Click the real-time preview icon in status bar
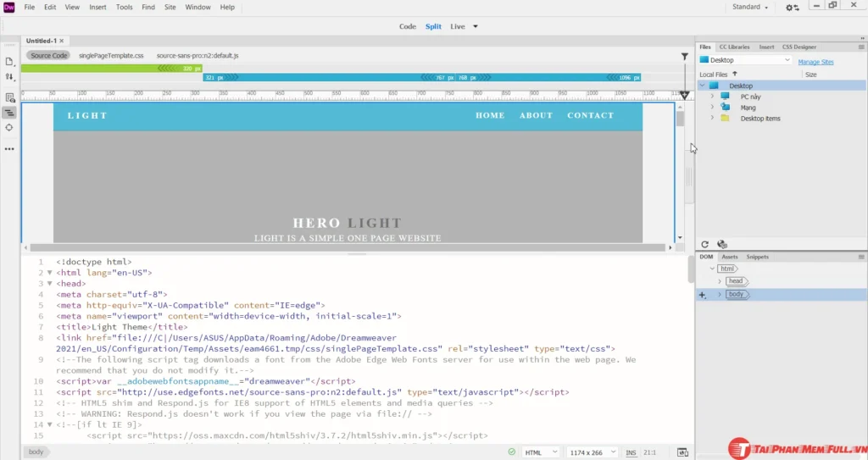This screenshot has height=460, width=868. click(682, 452)
